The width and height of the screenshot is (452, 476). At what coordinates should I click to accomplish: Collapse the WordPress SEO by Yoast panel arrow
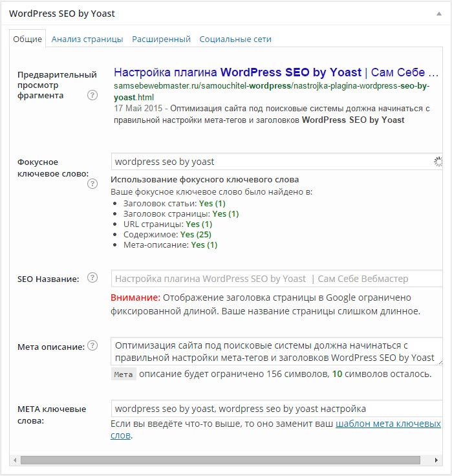coord(439,14)
